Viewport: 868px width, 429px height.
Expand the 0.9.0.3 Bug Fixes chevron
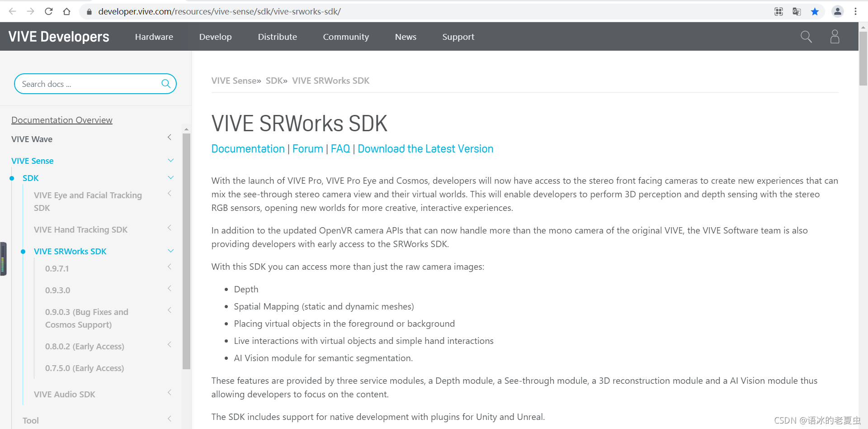coord(170,310)
